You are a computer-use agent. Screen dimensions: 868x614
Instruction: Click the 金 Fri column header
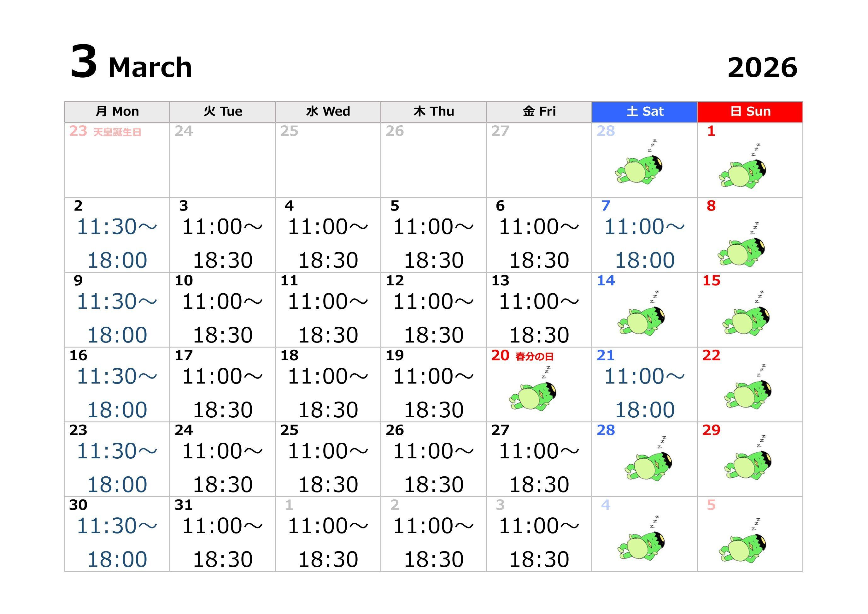click(x=539, y=112)
